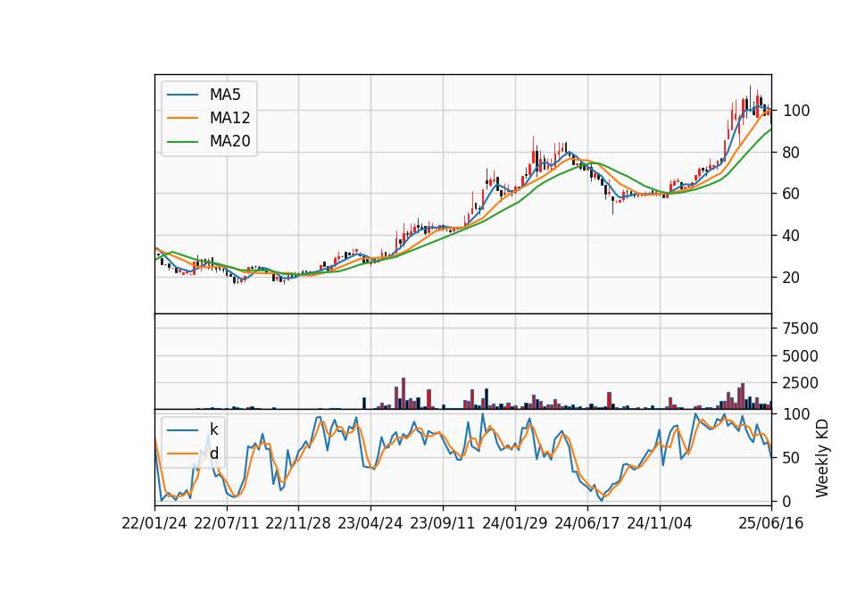Click the 24/01/29 date tick label
857x616 pixels.
[515, 524]
